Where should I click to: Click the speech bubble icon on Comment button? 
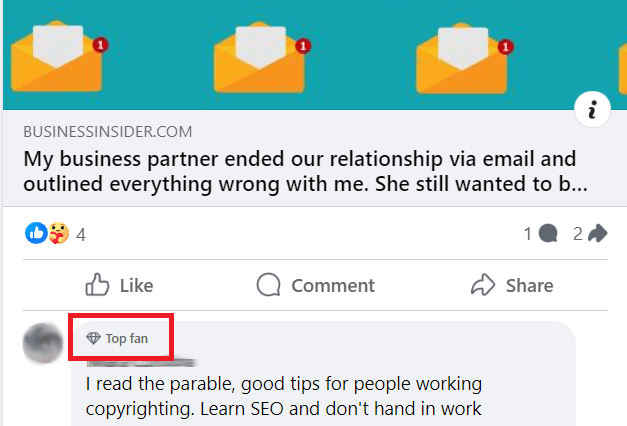(268, 285)
